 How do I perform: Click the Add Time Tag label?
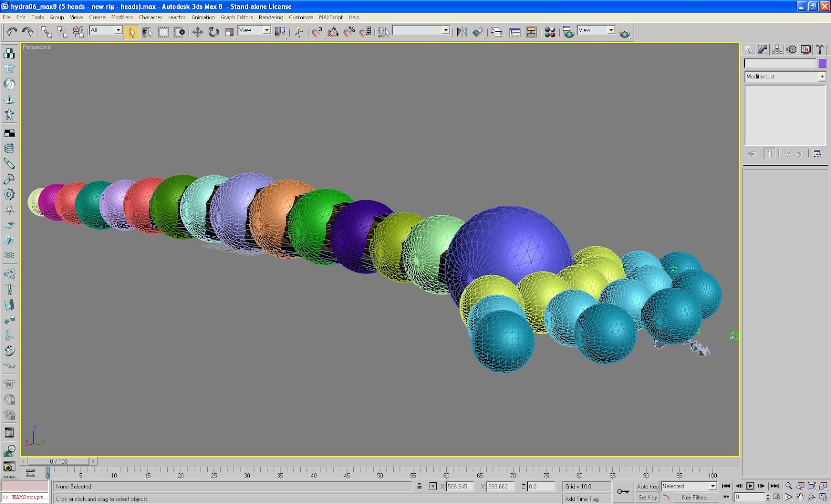(x=583, y=498)
